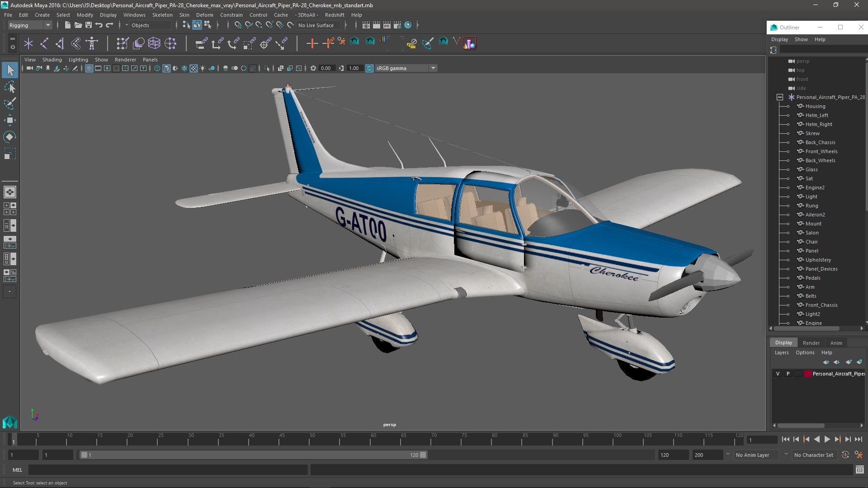Toggle the sRGB gamma color management button
The image size is (868, 488).
coord(369,68)
